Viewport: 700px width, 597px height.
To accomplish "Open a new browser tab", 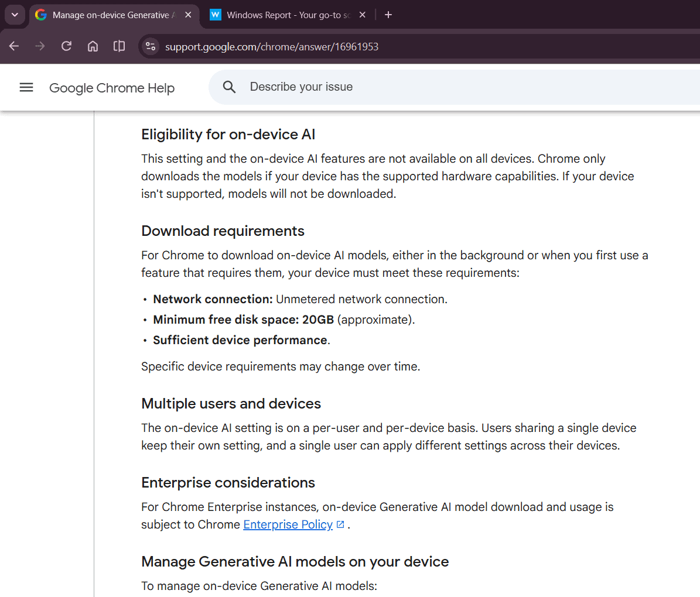I will click(388, 15).
